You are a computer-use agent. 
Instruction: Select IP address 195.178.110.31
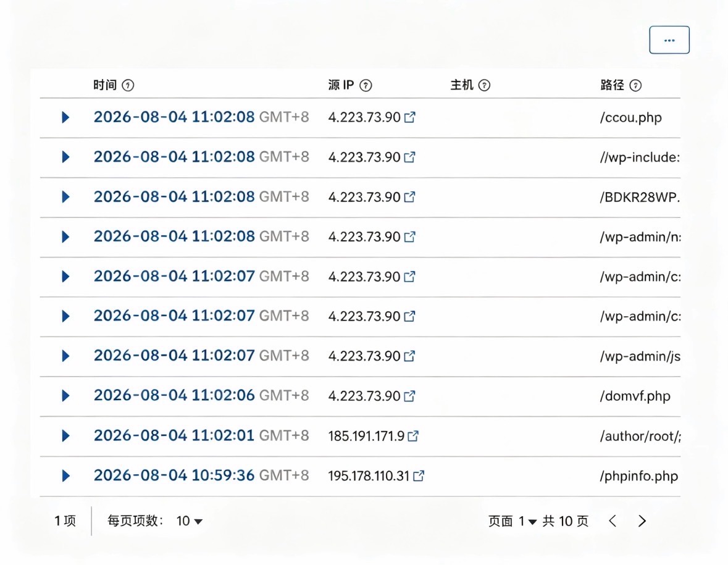coord(369,476)
